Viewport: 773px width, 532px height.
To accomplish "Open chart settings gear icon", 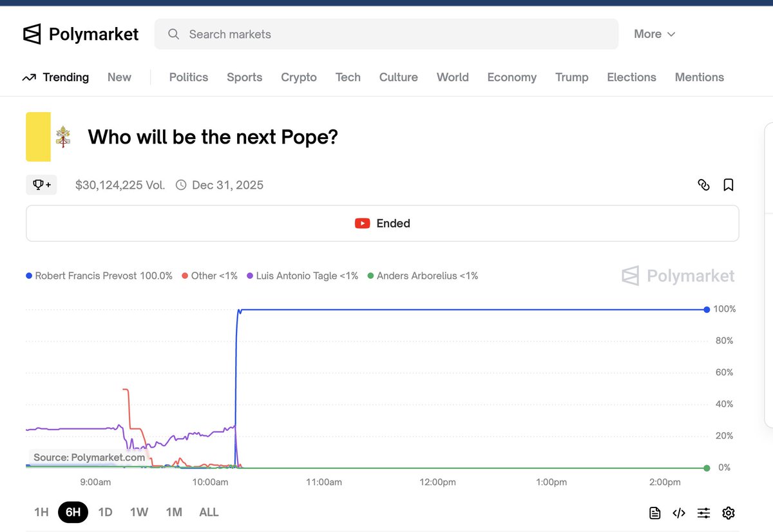I will (x=729, y=513).
